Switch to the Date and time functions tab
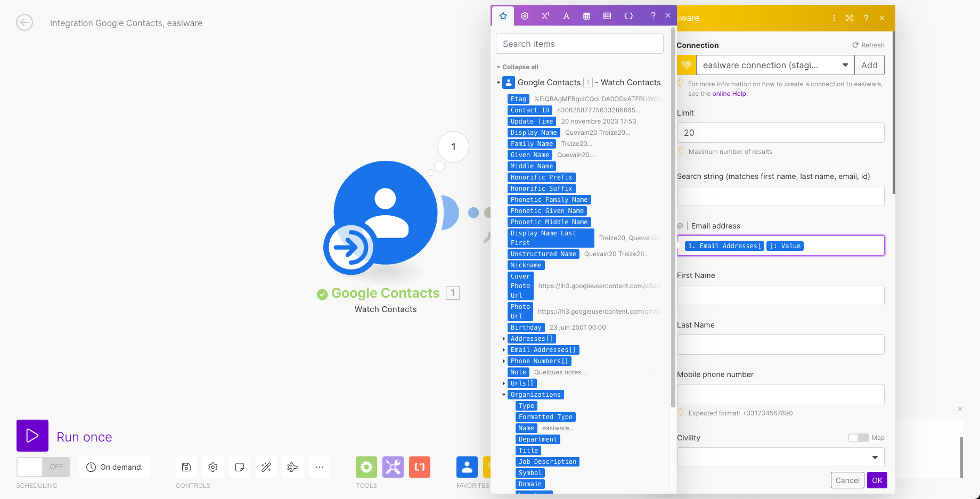This screenshot has height=499, width=980. 586,16
